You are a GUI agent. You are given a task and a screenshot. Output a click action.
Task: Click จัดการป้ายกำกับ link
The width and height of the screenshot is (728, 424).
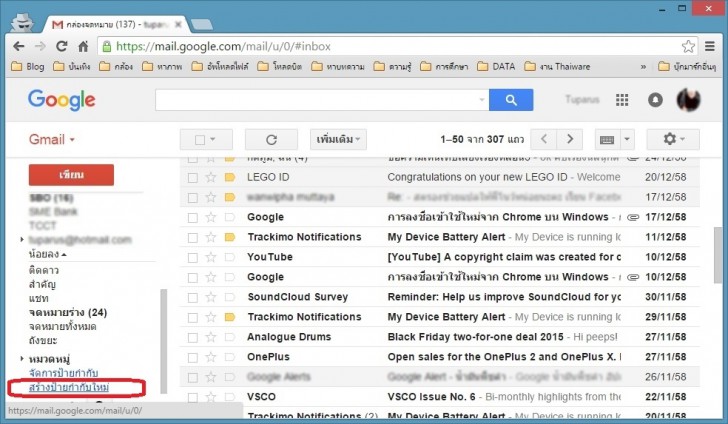tap(63, 373)
